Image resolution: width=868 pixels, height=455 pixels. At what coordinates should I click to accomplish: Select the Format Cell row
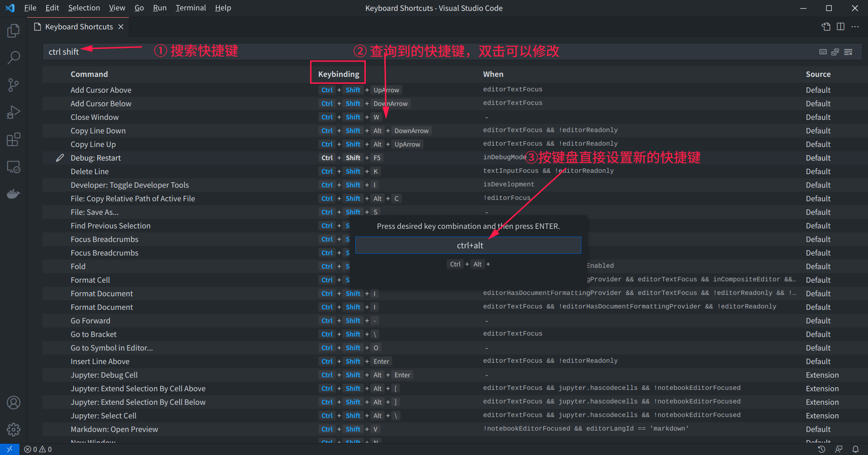pos(453,280)
